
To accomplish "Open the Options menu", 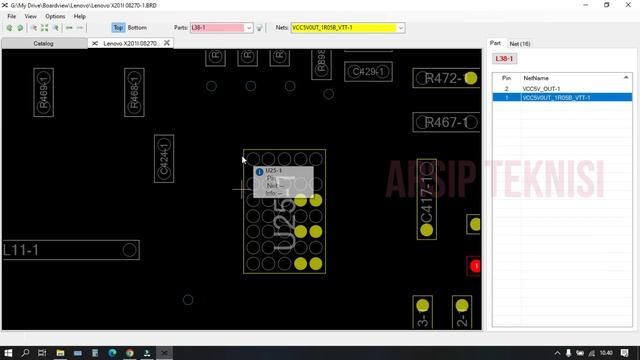I will click(x=55, y=16).
